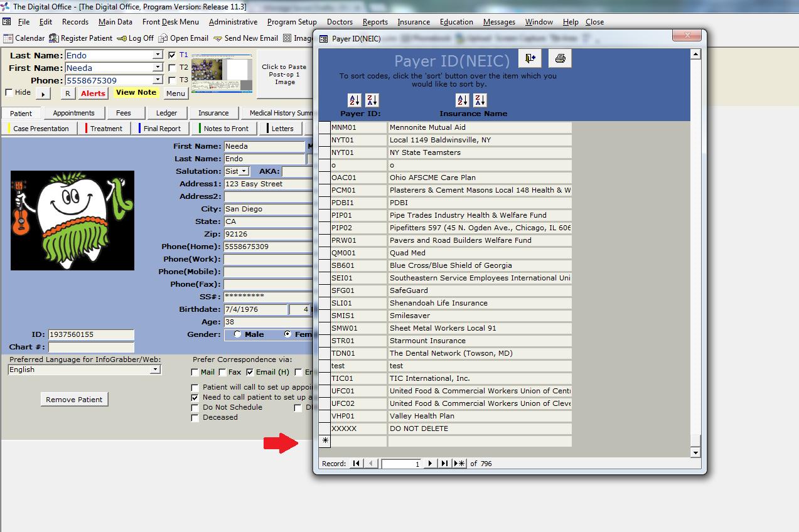Screen dimensions: 799x532
Task: Exit the Payer ID window via door icon
Action: click(530, 58)
